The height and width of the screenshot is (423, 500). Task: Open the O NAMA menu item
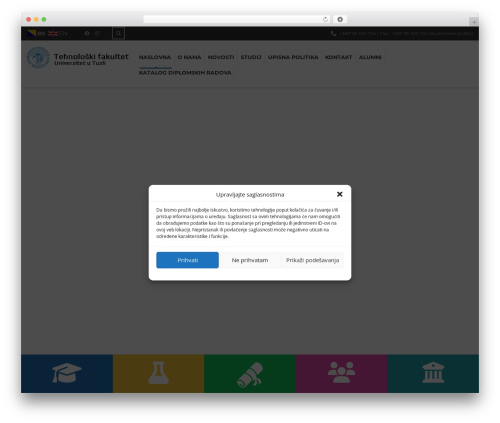point(189,57)
